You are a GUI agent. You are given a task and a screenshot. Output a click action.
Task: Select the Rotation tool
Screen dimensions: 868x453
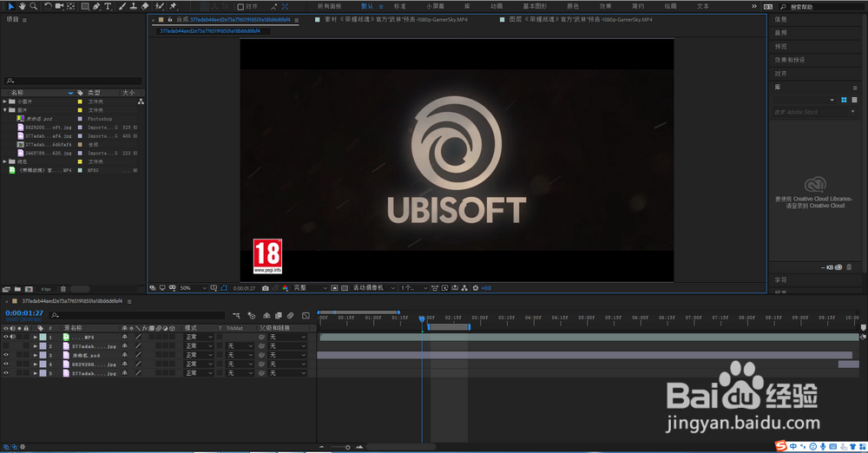(x=48, y=6)
